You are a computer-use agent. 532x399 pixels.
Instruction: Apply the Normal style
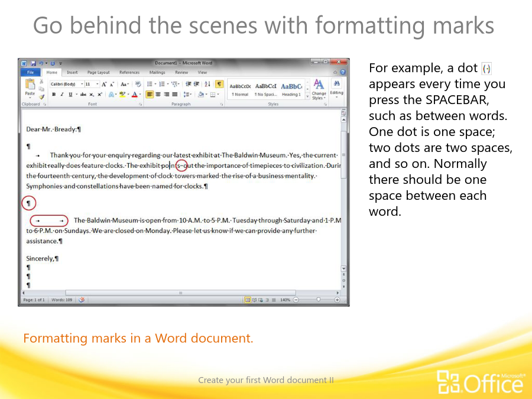tap(240, 90)
